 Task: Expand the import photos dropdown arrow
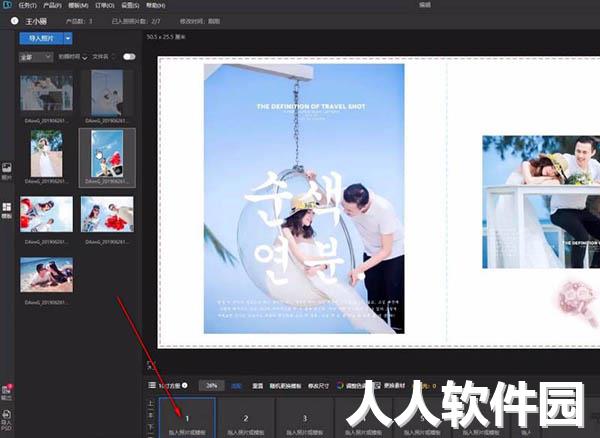coord(68,38)
